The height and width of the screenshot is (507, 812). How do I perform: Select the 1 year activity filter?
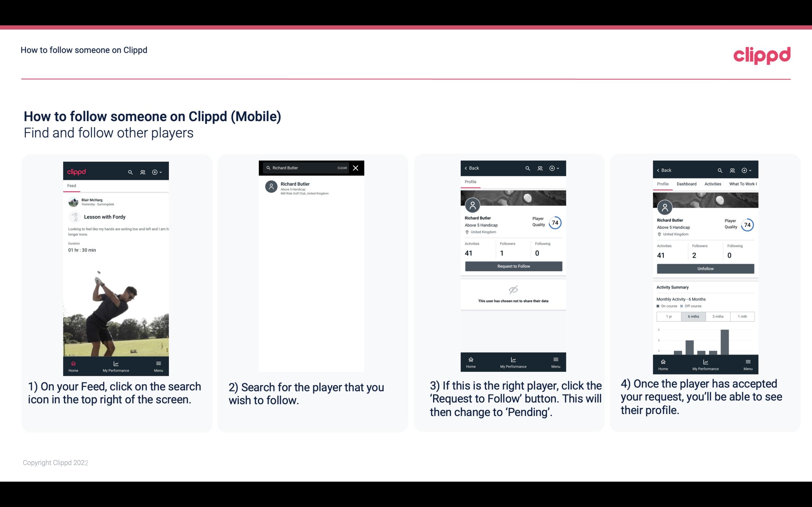click(x=668, y=316)
